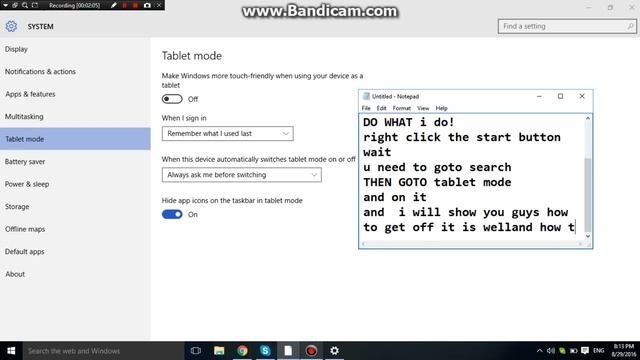Open Notepad Edit menu
The image size is (640, 360).
tap(381, 108)
